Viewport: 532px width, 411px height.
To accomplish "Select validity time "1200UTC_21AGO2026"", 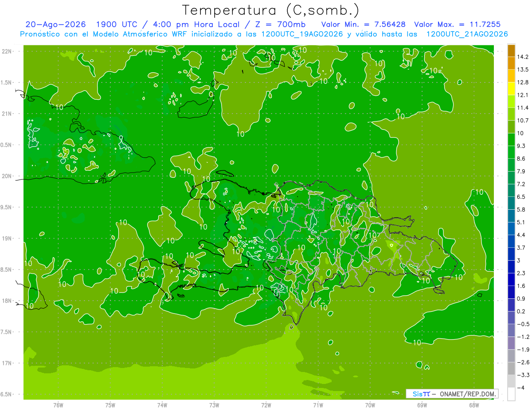I will (467, 34).
